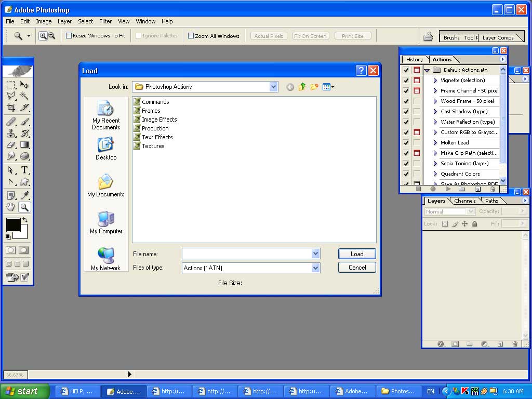The image size is (532, 399).
Task: Open the Image menu
Action: pos(44,21)
